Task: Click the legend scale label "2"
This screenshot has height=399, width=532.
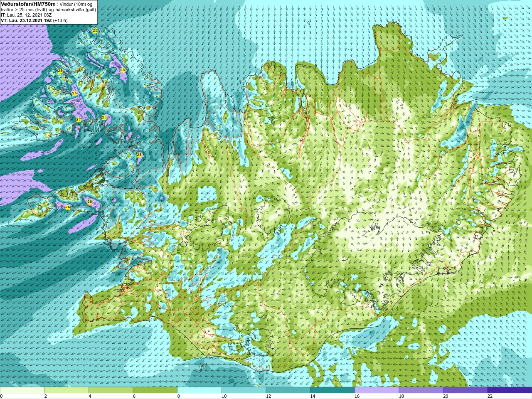Action: pos(46,396)
